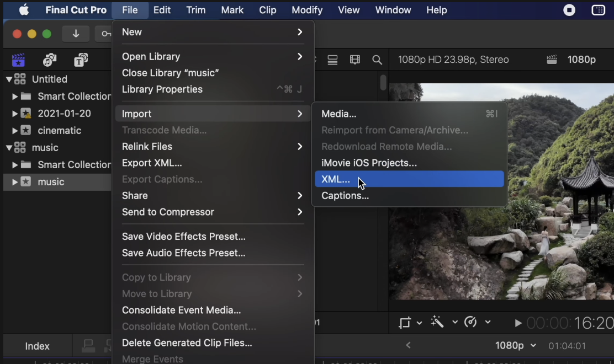Click the Transform tool icon under viewer
Screen dimensions: 614x364
405,323
